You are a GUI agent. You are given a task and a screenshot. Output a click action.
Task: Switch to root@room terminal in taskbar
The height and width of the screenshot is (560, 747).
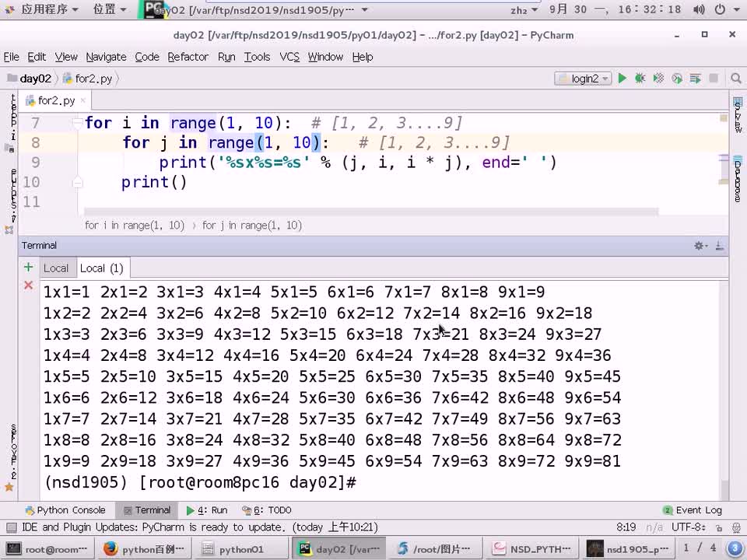click(46, 549)
